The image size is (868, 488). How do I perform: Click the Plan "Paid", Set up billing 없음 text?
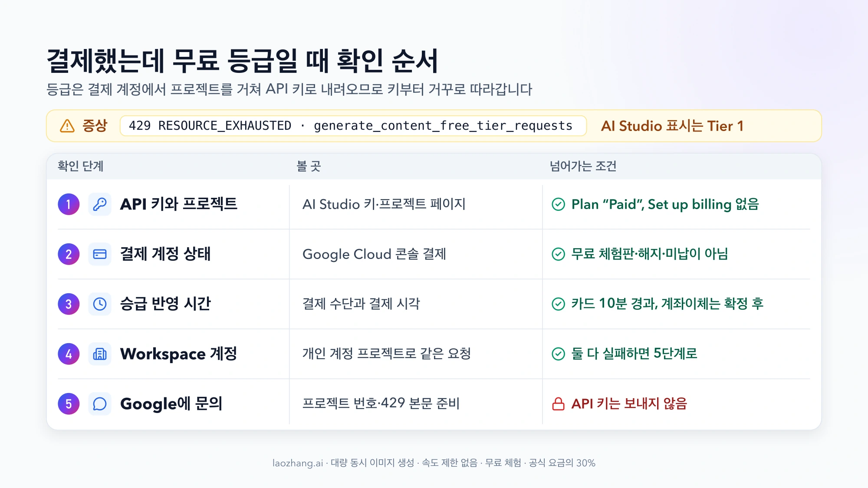pyautogui.click(x=665, y=204)
